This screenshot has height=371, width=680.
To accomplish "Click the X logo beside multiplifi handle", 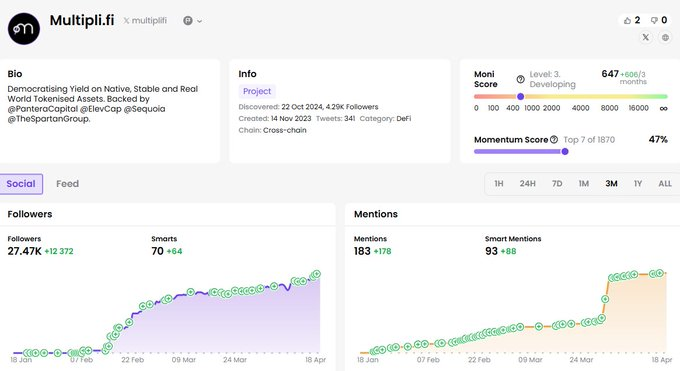I will tap(126, 20).
